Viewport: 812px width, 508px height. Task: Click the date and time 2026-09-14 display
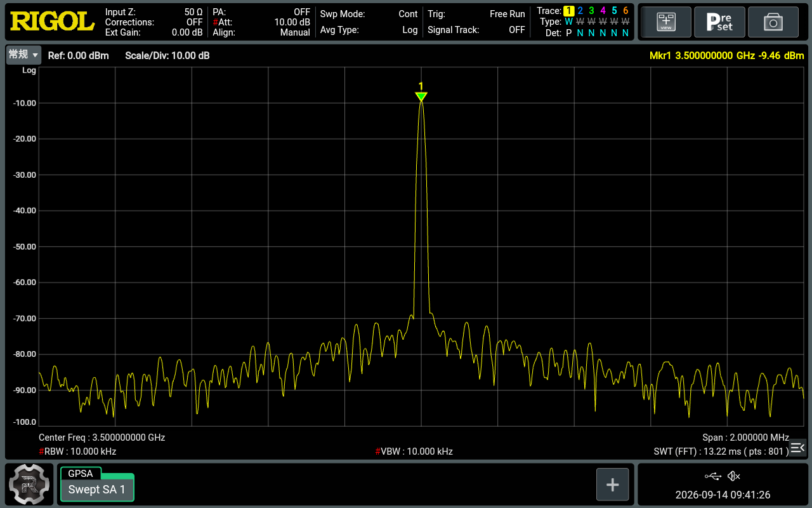tap(723, 495)
